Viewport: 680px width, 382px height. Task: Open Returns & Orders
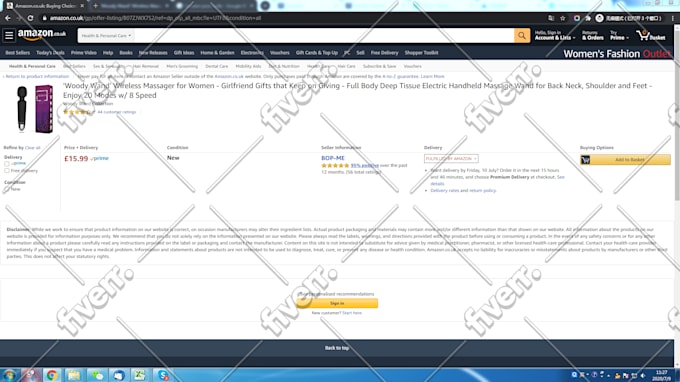[592, 36]
